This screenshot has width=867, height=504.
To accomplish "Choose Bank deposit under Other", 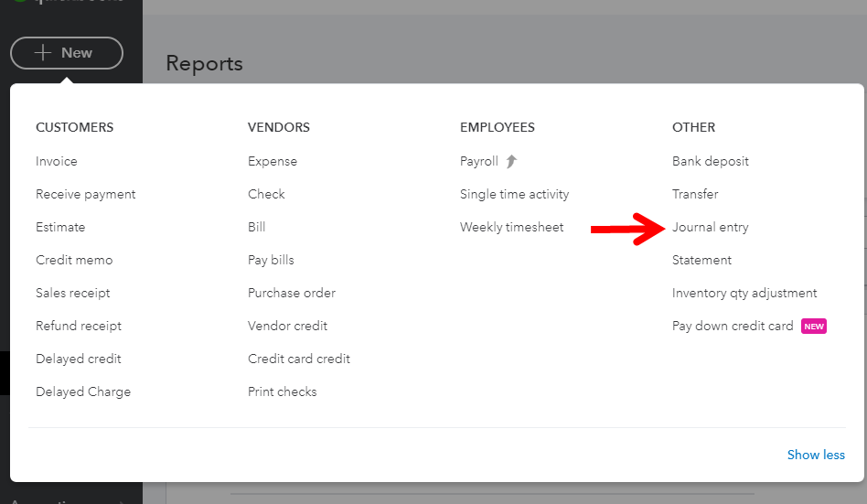I will (x=711, y=161).
